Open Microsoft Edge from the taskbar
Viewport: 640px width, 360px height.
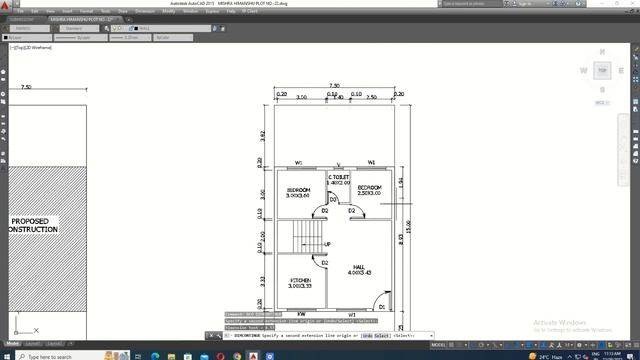pyautogui.click(x=155, y=356)
